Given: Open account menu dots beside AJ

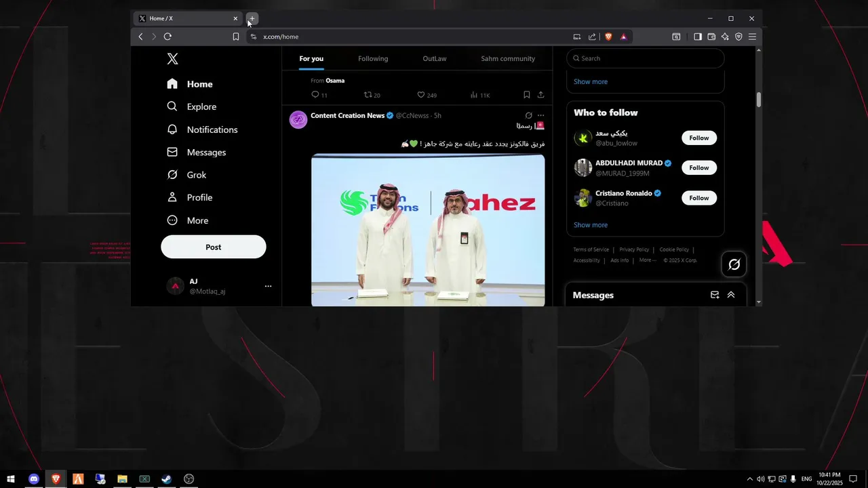Looking at the screenshot, I should [x=268, y=286].
